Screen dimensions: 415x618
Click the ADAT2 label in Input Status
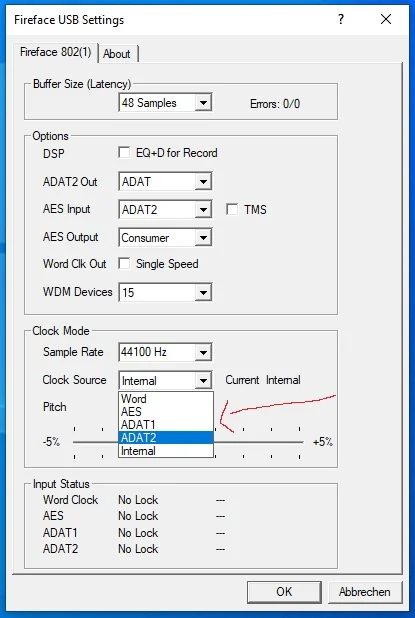tap(60, 549)
